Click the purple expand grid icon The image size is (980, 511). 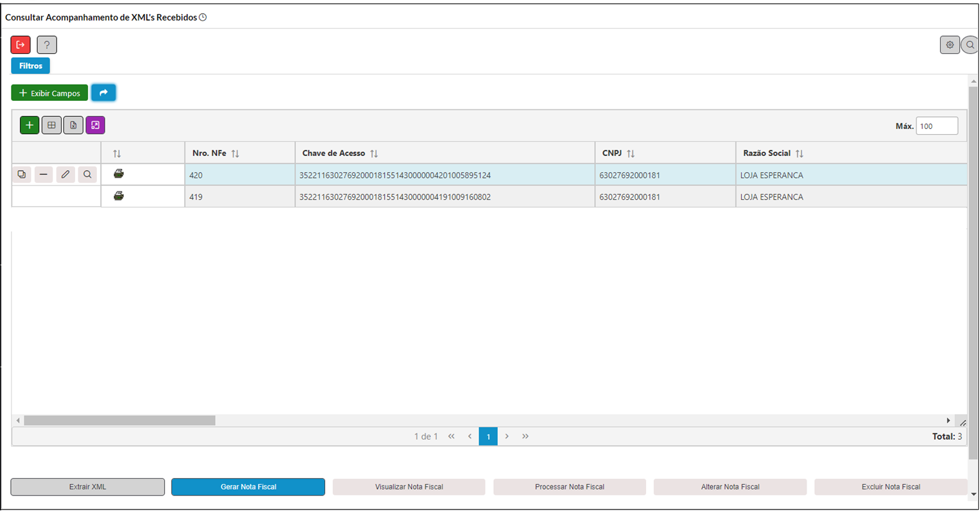pos(95,125)
